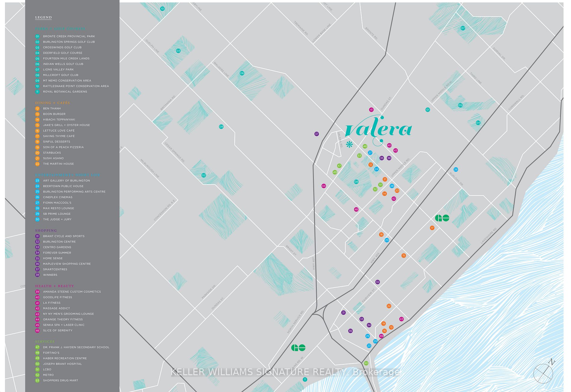
Task: Select map marker 01 for Bronte Creek Park
Action: [428, 110]
